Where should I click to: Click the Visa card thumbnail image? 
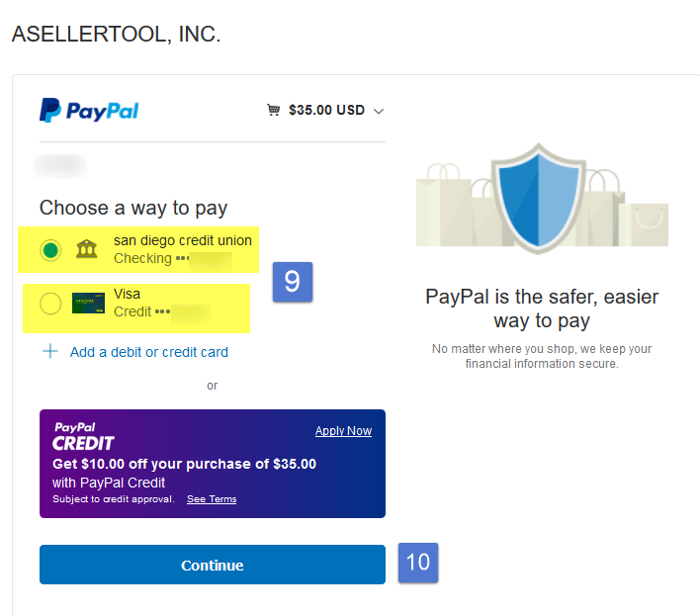pos(88,304)
